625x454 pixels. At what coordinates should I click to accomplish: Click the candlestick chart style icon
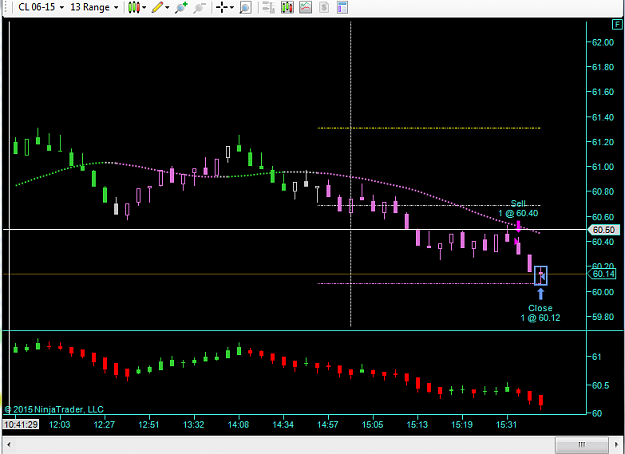click(134, 7)
